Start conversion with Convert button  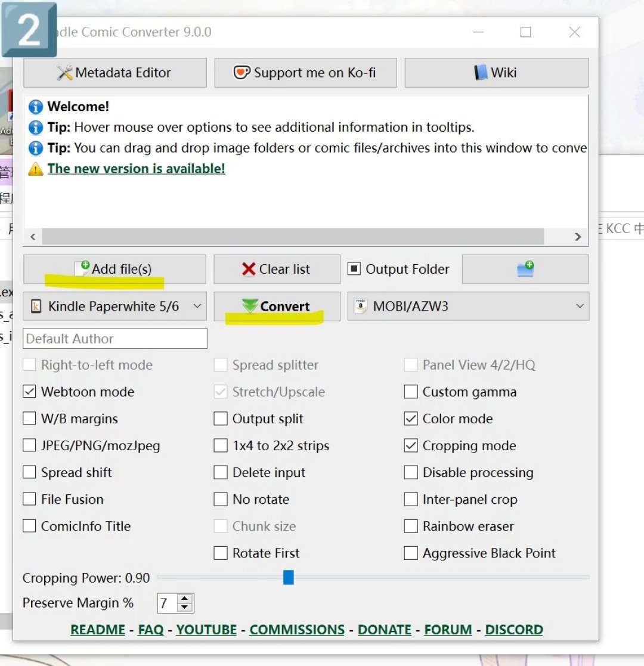coord(277,306)
